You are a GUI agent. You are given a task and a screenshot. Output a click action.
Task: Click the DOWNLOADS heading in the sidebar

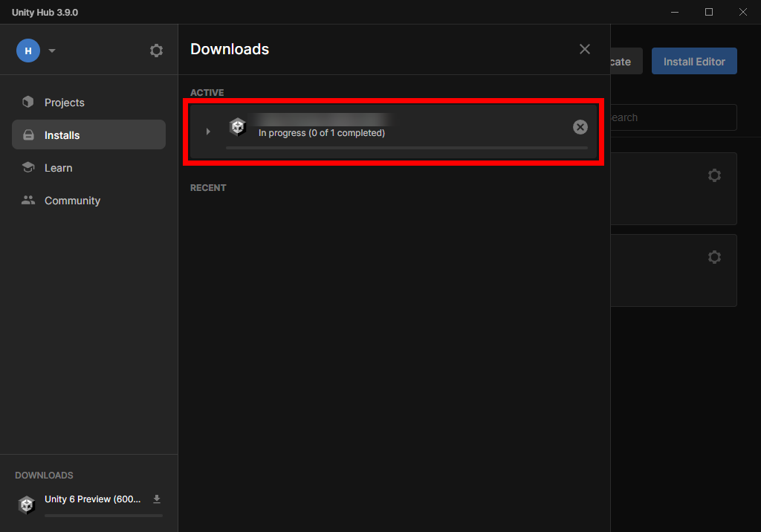click(x=44, y=476)
